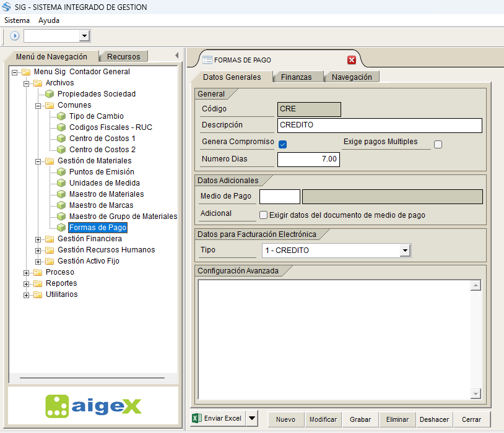Click the Modificar button
The height and width of the screenshot is (433, 504).
point(323,419)
